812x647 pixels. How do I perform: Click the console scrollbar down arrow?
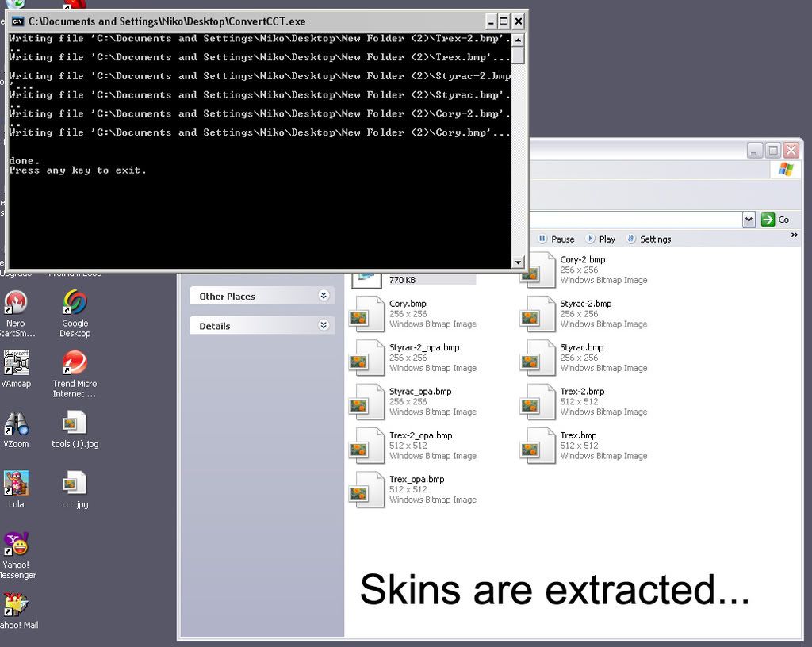pyautogui.click(x=518, y=262)
